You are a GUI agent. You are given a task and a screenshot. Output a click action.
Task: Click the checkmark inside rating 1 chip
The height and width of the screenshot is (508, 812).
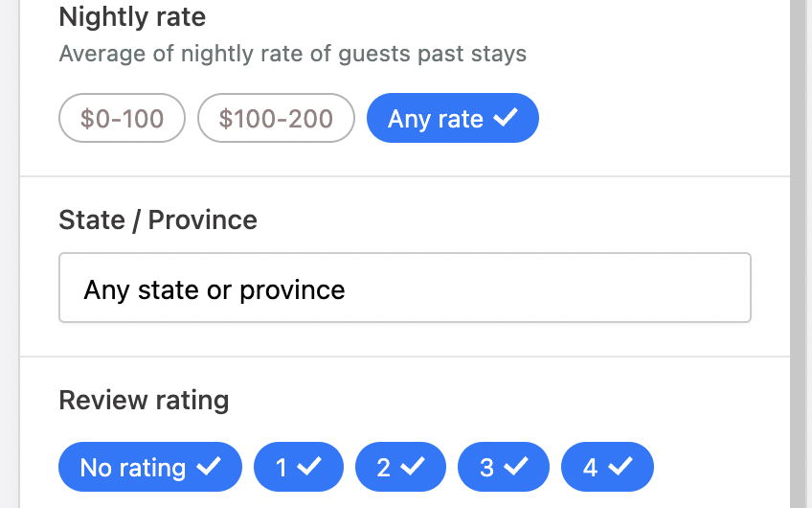(309, 466)
